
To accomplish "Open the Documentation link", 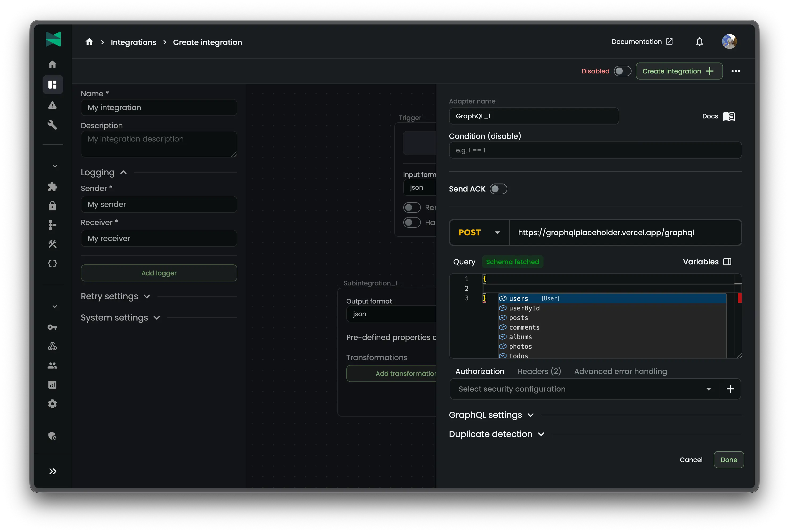I will click(642, 42).
